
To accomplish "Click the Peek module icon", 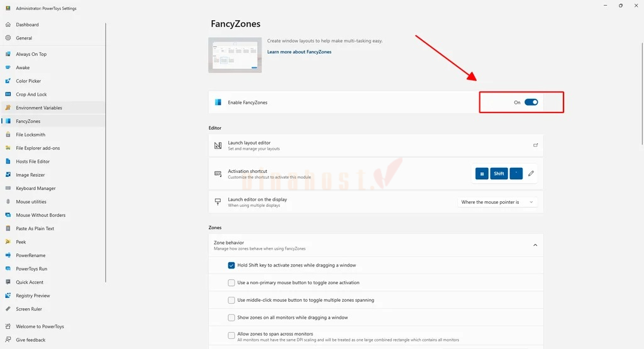I will point(8,242).
